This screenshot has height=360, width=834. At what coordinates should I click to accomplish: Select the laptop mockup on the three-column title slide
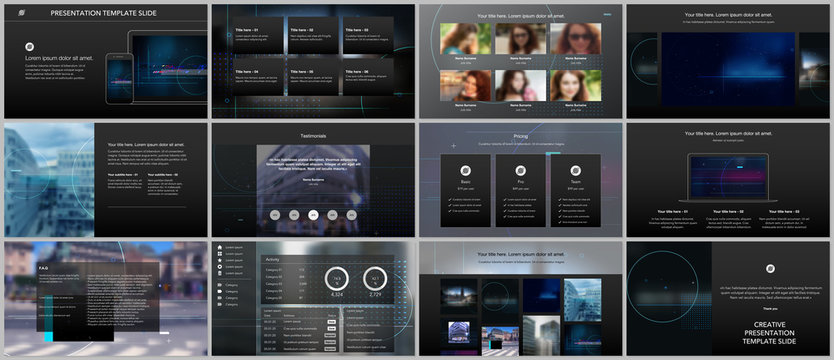point(728,178)
